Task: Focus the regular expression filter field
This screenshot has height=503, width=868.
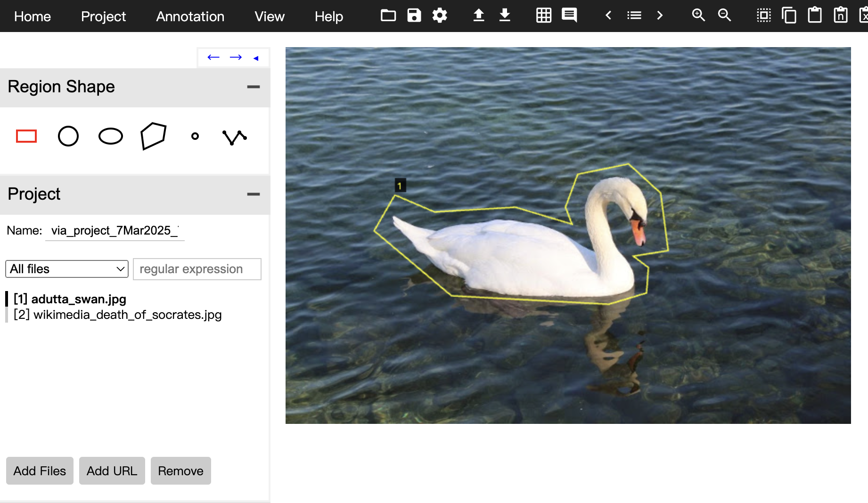Action: (197, 269)
